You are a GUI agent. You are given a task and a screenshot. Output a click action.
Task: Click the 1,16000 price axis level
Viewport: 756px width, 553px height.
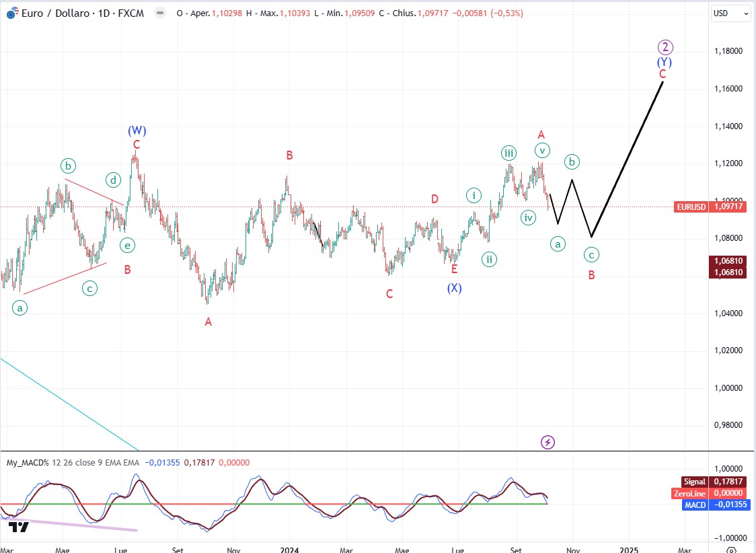728,89
